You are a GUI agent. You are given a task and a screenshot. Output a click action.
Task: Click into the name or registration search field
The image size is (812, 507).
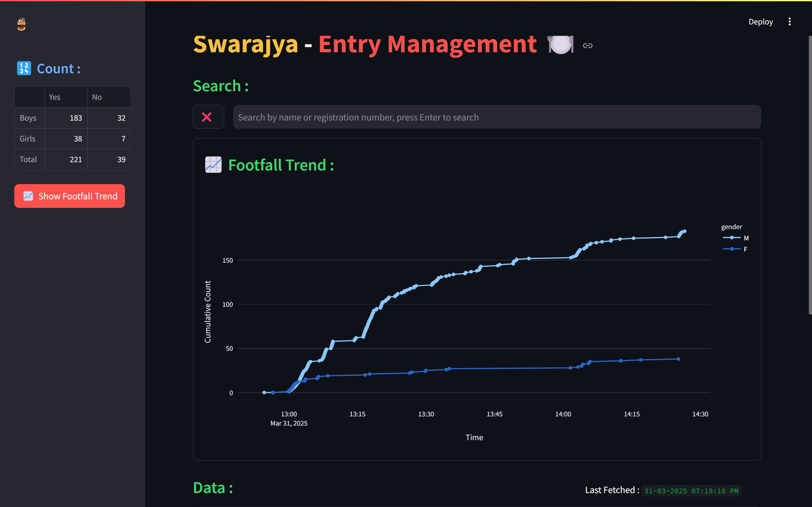(497, 117)
